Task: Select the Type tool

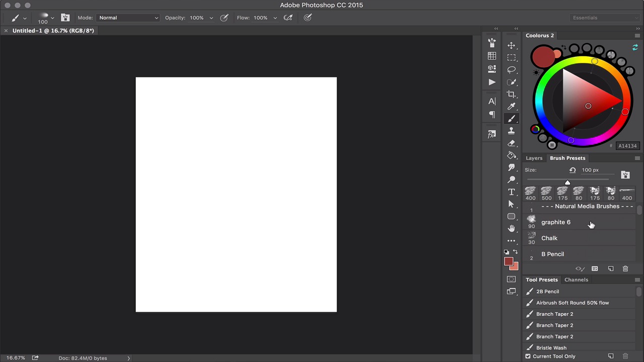Action: (511, 192)
